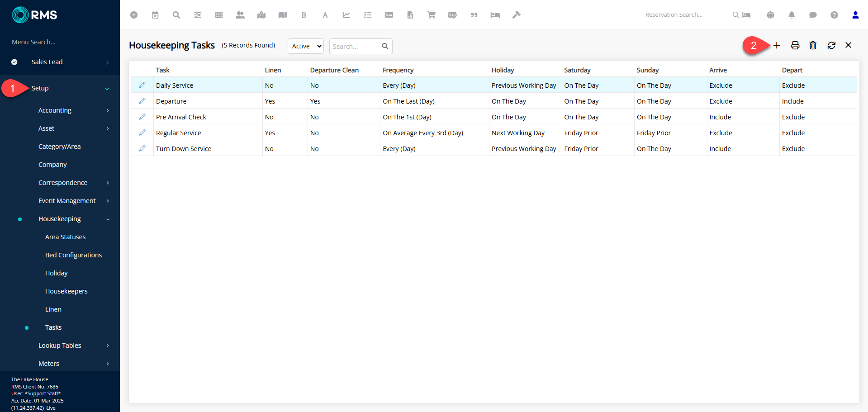Edit the Daily Service task pencil icon
The image size is (868, 412).
pos(142,85)
